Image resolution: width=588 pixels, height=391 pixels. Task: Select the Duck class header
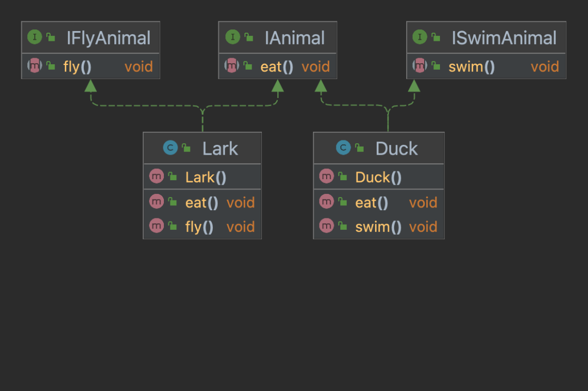(396, 148)
